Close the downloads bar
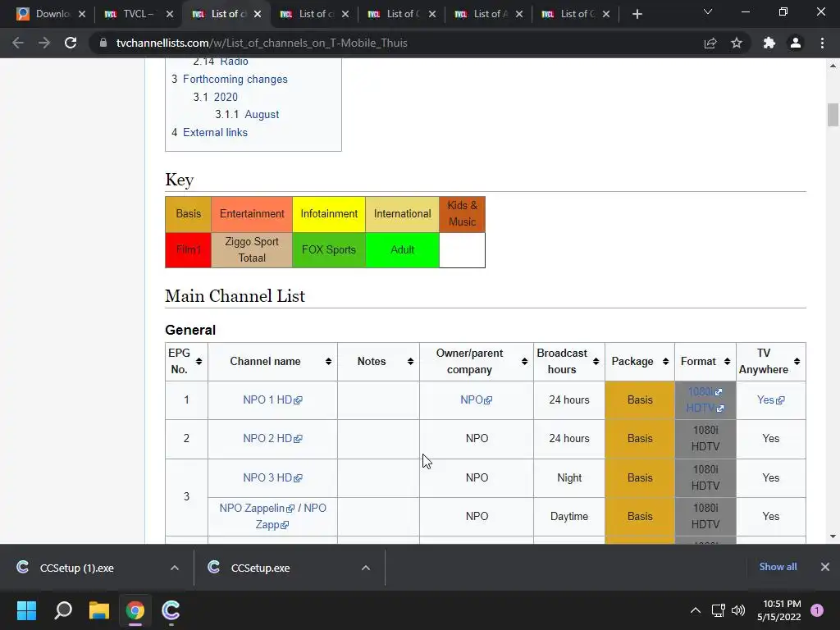The height and width of the screenshot is (630, 840). coord(825,567)
